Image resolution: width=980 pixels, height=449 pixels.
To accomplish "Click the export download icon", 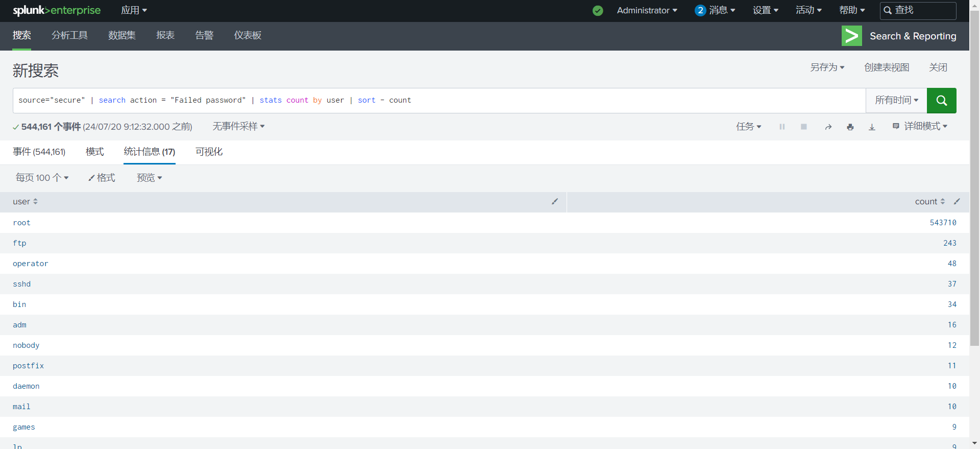I will (x=872, y=127).
